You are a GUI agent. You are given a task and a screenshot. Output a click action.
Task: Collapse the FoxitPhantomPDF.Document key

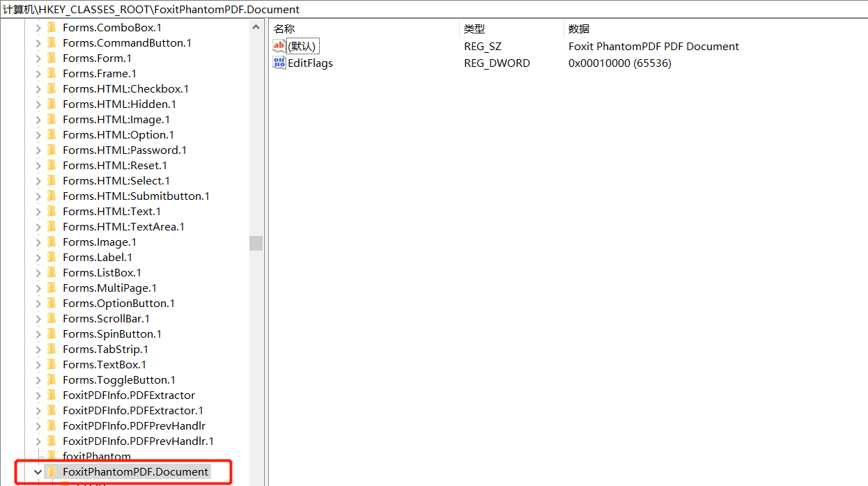pyautogui.click(x=38, y=472)
